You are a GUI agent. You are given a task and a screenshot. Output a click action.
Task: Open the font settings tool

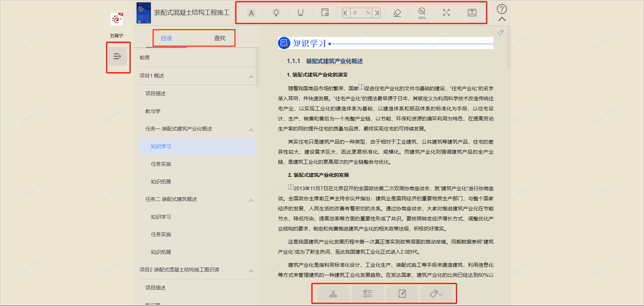point(251,13)
